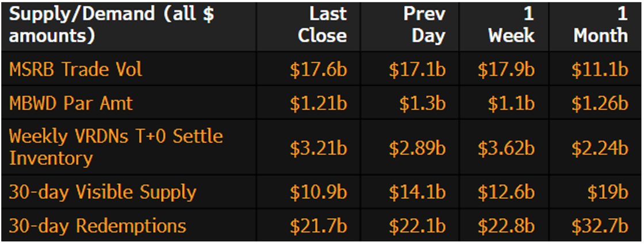Screen dimensions: 644x244
Task: Click 30-day Redemptions last close $21.7b
Action: pos(318,226)
